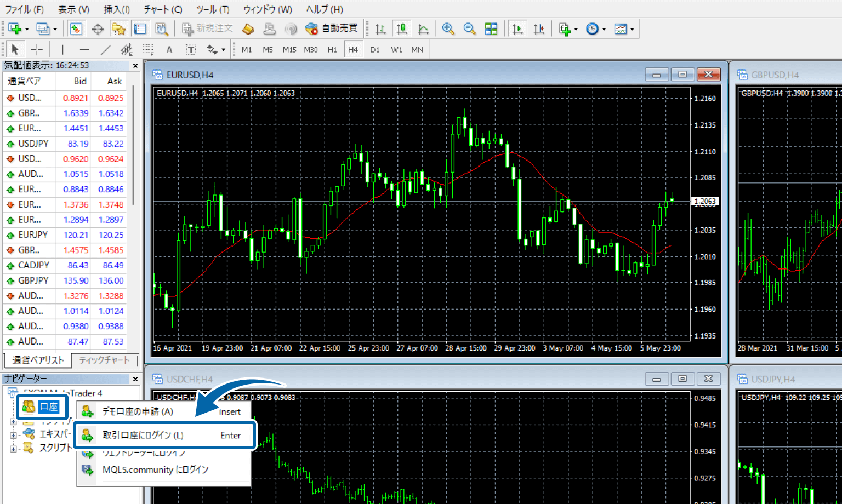Image resolution: width=842 pixels, height=504 pixels.
Task: Toggle chart auto scroll icon
Action: click(x=517, y=28)
